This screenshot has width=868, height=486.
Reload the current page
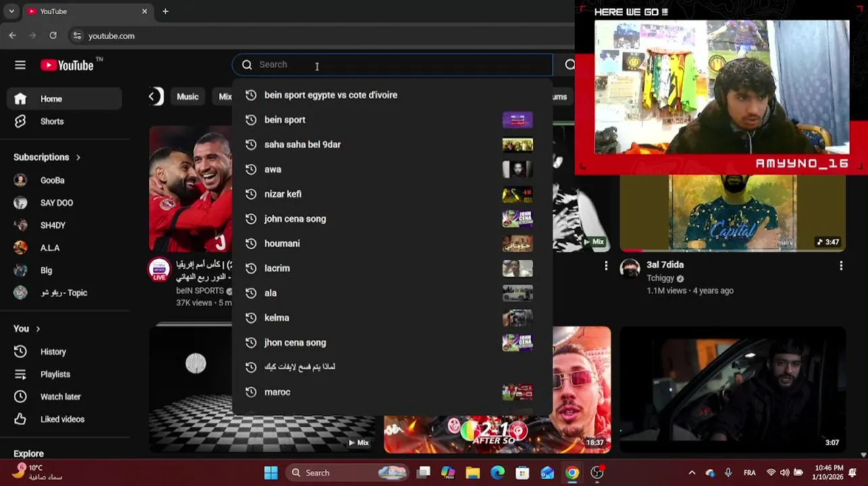pos(53,36)
